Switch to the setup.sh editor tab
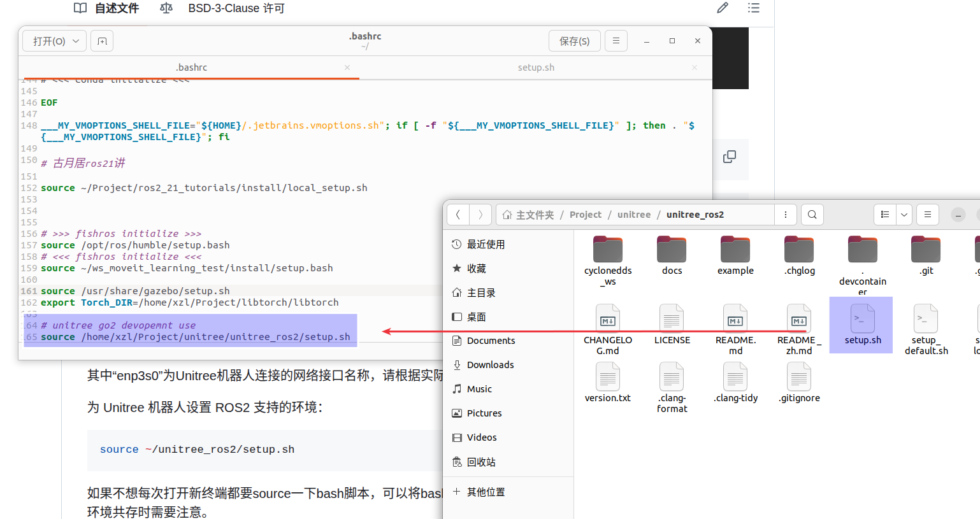The height and width of the screenshot is (519, 980). [x=536, y=68]
